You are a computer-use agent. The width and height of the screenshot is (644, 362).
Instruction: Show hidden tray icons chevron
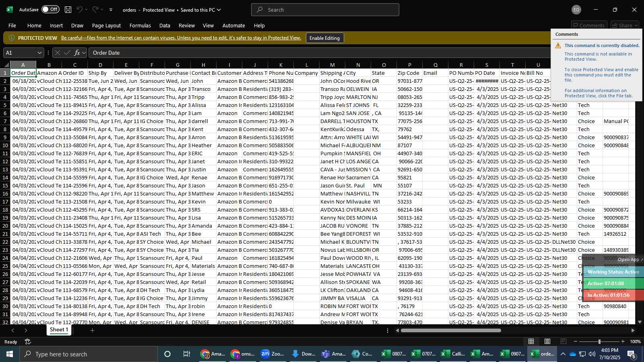(x=563, y=354)
